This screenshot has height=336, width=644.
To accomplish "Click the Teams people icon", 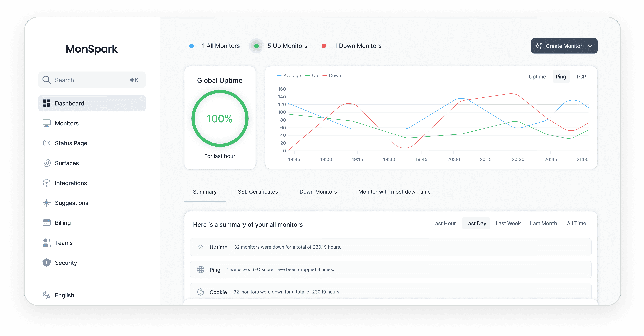I will (x=46, y=243).
